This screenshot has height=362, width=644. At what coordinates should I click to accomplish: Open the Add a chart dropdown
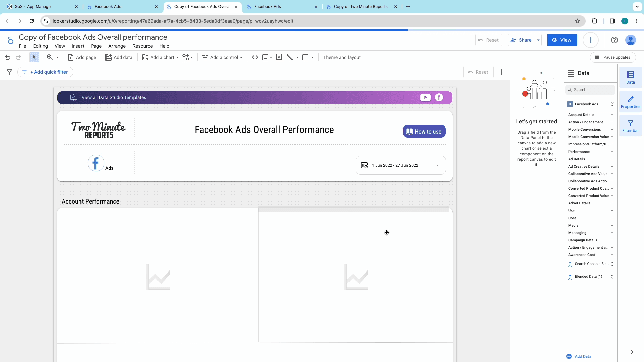pyautogui.click(x=160, y=57)
